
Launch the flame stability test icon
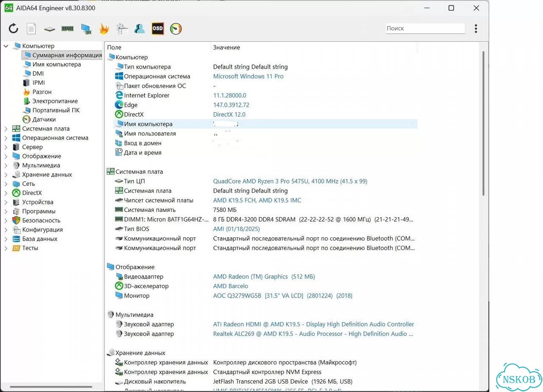pyautogui.click(x=104, y=28)
